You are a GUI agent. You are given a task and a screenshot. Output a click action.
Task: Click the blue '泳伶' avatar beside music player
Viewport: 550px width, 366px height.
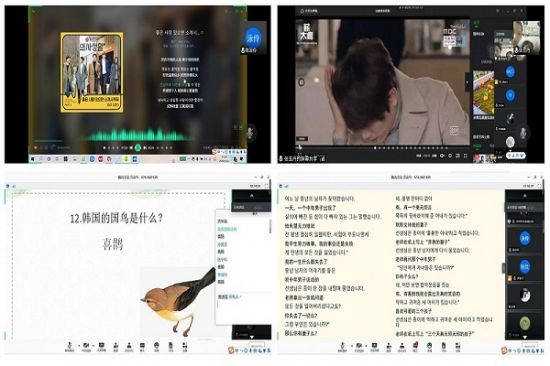253,38
